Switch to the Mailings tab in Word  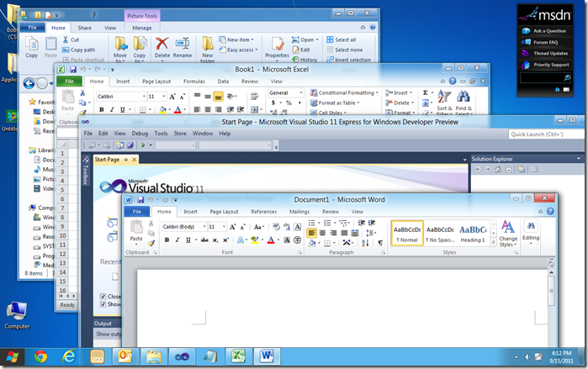pos(299,212)
